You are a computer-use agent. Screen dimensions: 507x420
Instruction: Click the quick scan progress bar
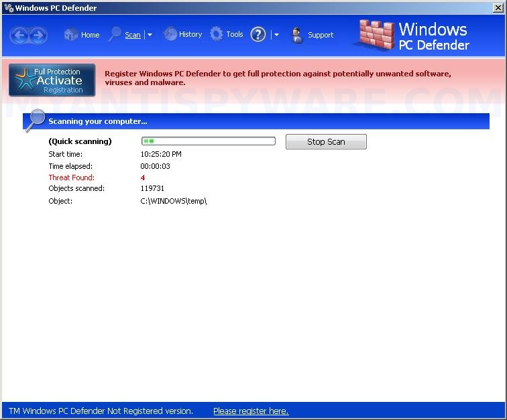coord(209,141)
